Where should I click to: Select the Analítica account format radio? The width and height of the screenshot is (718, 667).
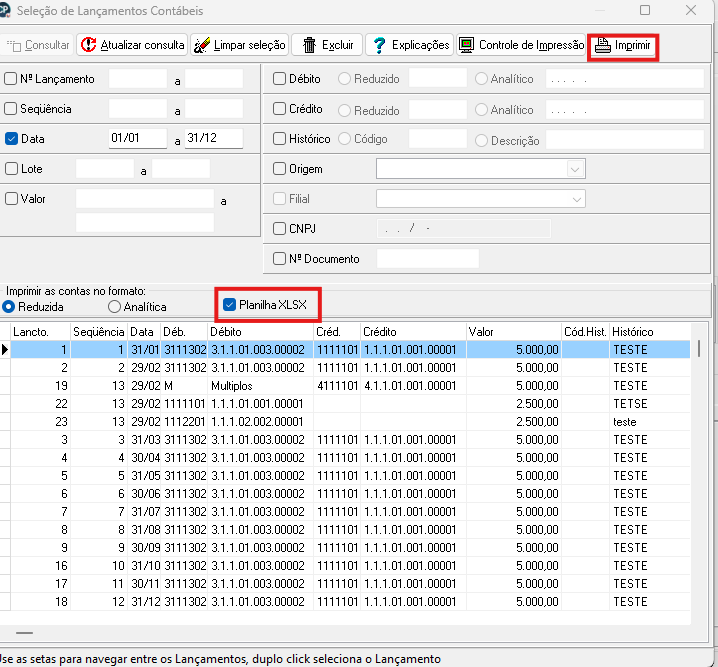[x=114, y=307]
